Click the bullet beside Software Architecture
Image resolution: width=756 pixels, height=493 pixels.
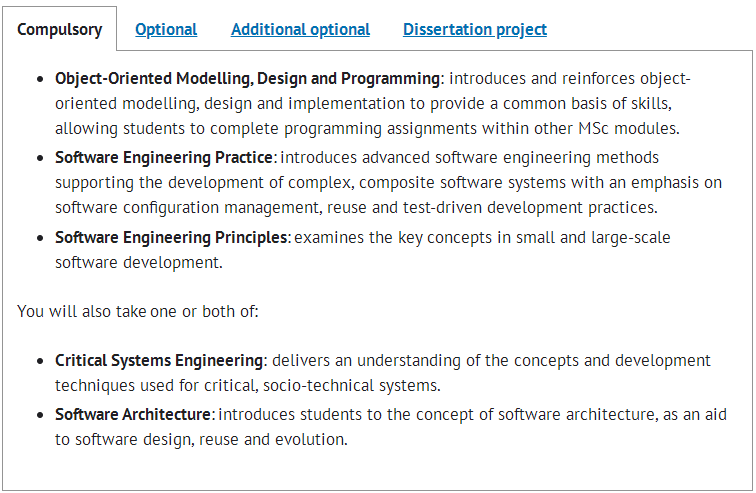coord(40,415)
